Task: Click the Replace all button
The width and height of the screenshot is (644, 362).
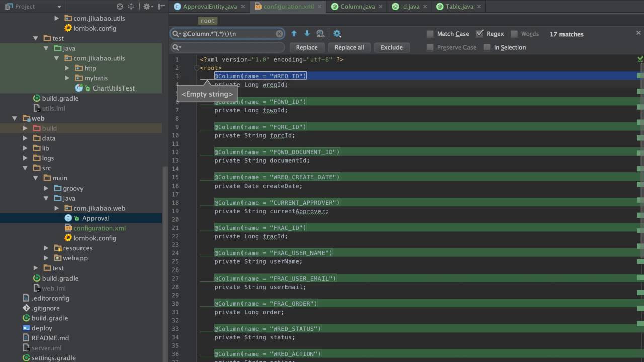Action: pyautogui.click(x=349, y=47)
